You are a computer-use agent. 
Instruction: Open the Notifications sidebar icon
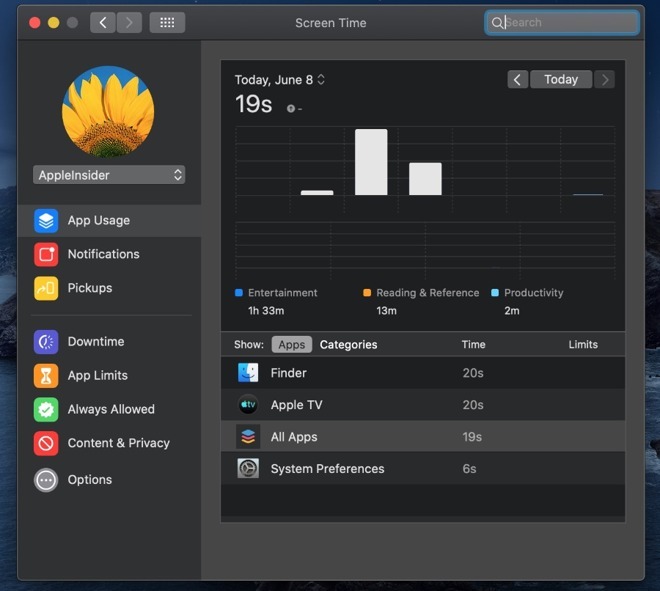tap(46, 254)
